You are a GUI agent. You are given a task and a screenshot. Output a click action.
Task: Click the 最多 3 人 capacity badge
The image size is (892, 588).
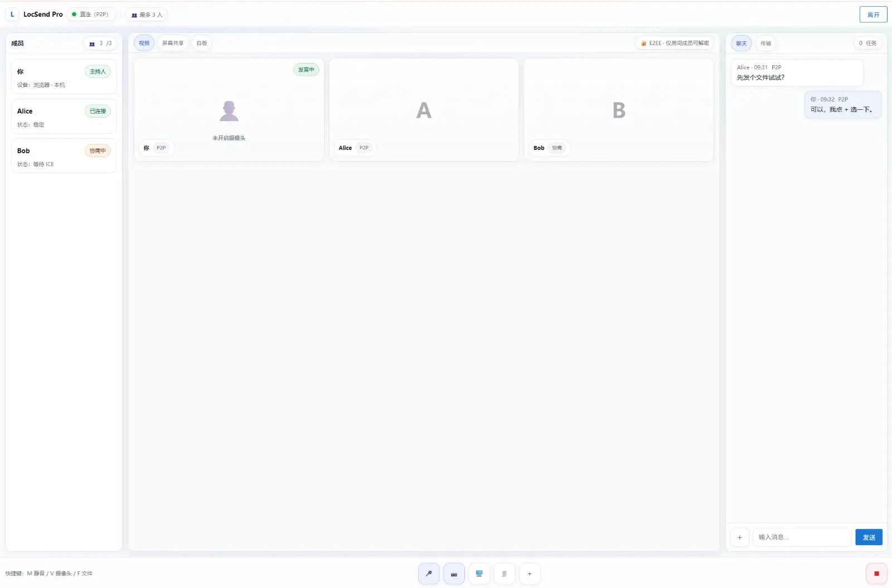pyautogui.click(x=147, y=14)
